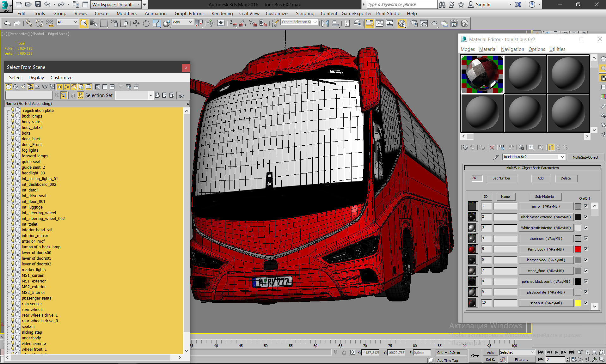
Task: Open the Modifiers menu
Action: [x=126, y=14]
